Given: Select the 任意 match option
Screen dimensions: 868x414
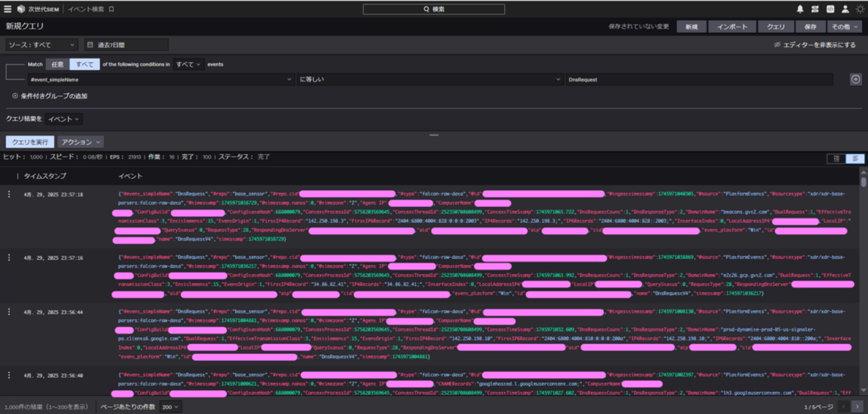Looking at the screenshot, I should click(57, 65).
